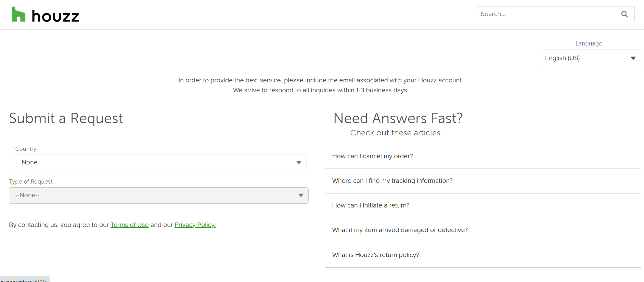Click the houzz wordmark text
Screen dimensions: 644x282
[55, 16]
